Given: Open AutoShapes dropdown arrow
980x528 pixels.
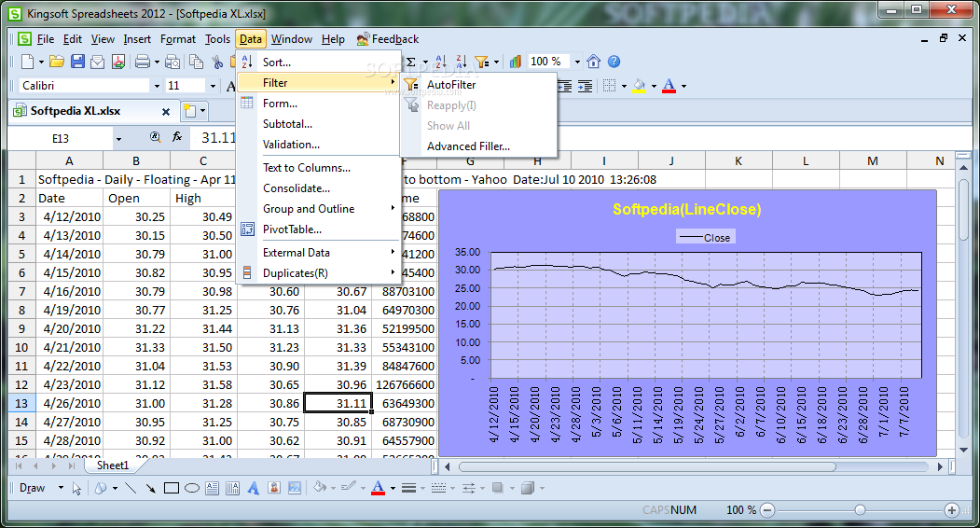Looking at the screenshot, I should (x=115, y=489).
